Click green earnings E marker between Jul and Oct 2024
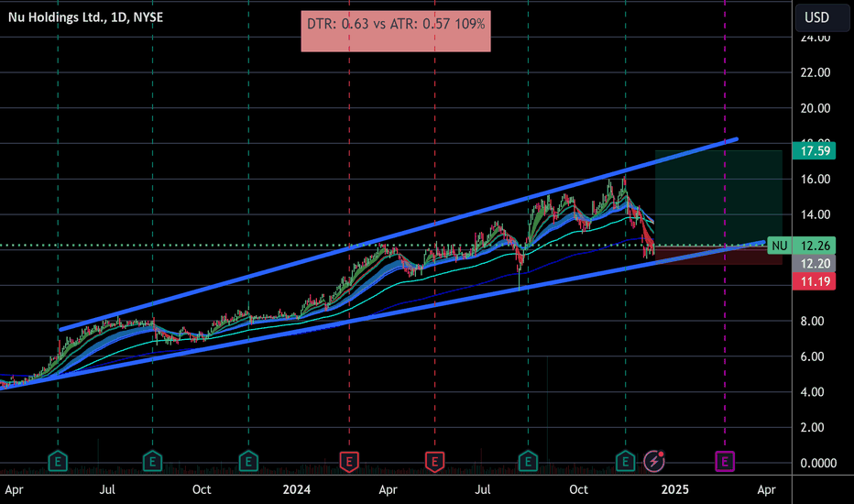 (528, 462)
